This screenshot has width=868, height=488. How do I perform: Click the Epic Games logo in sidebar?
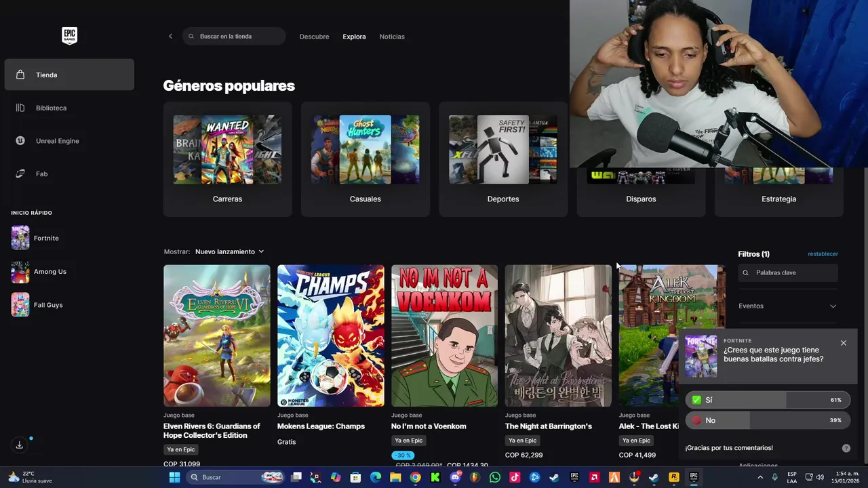click(69, 36)
